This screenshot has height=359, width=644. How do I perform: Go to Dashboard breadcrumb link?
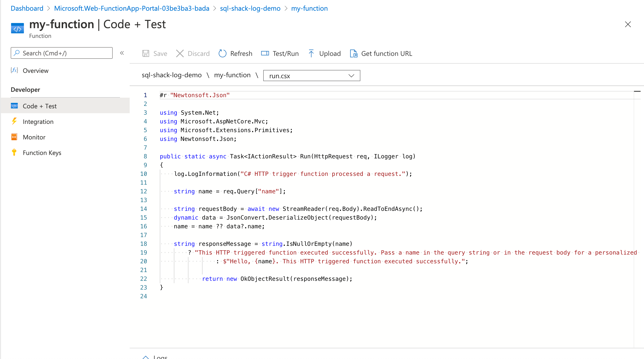tap(27, 8)
